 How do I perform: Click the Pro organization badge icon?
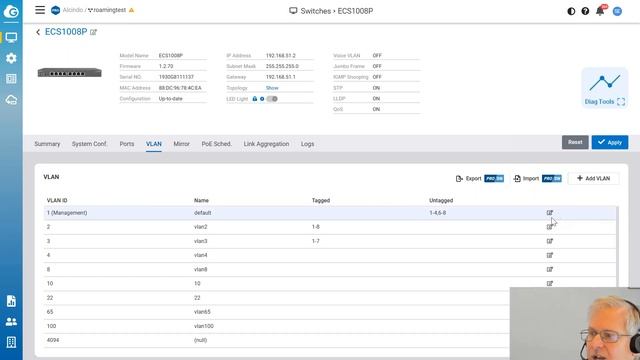56,10
